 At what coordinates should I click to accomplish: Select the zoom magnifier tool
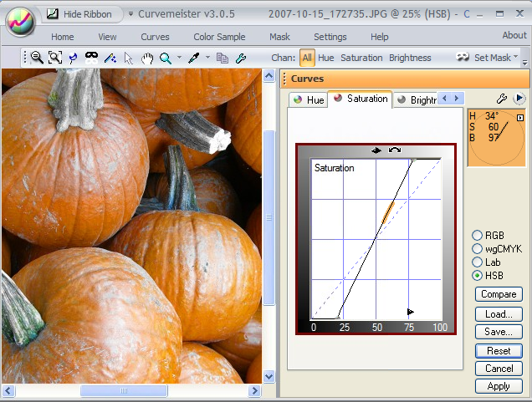click(x=166, y=58)
